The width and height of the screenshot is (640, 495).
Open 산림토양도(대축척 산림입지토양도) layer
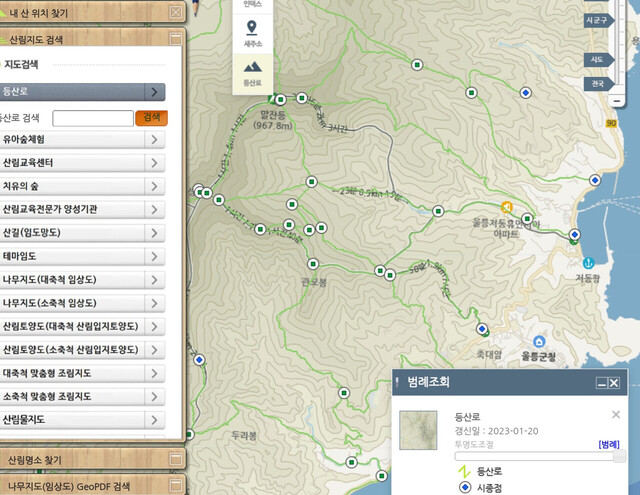82,326
